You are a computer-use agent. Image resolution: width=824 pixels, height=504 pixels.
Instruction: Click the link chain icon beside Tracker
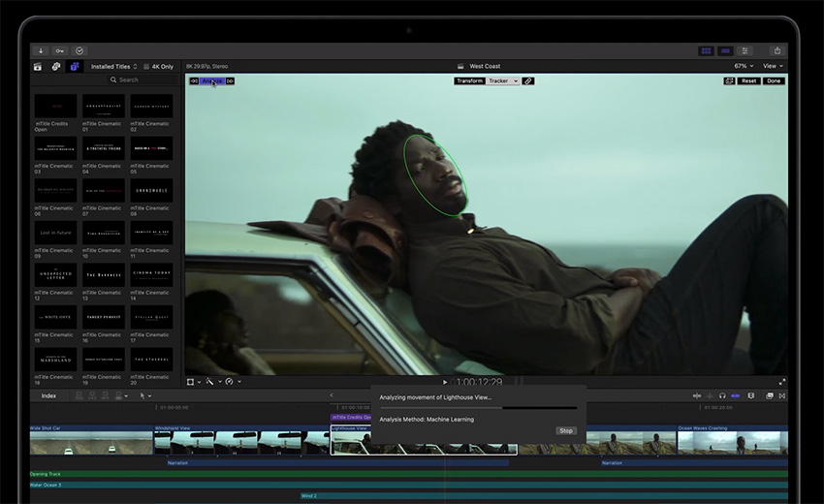(x=528, y=81)
